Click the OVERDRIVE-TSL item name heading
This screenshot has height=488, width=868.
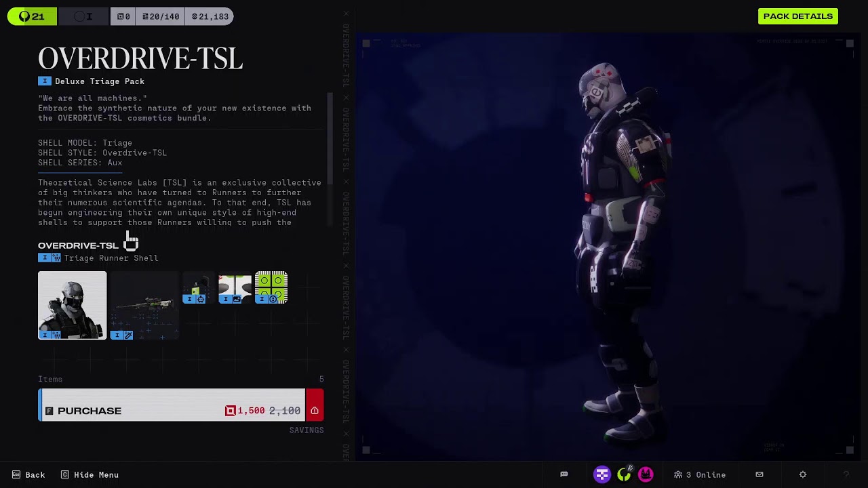point(78,245)
